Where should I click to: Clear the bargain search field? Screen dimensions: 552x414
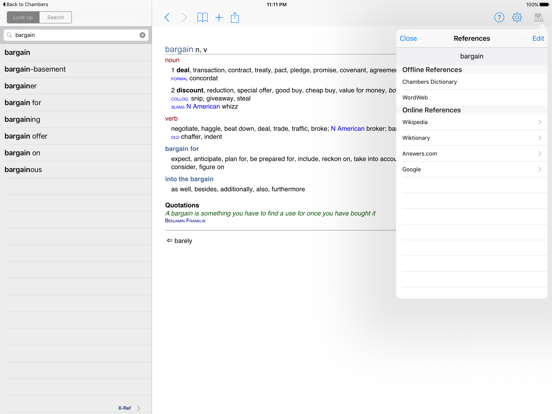coord(142,35)
